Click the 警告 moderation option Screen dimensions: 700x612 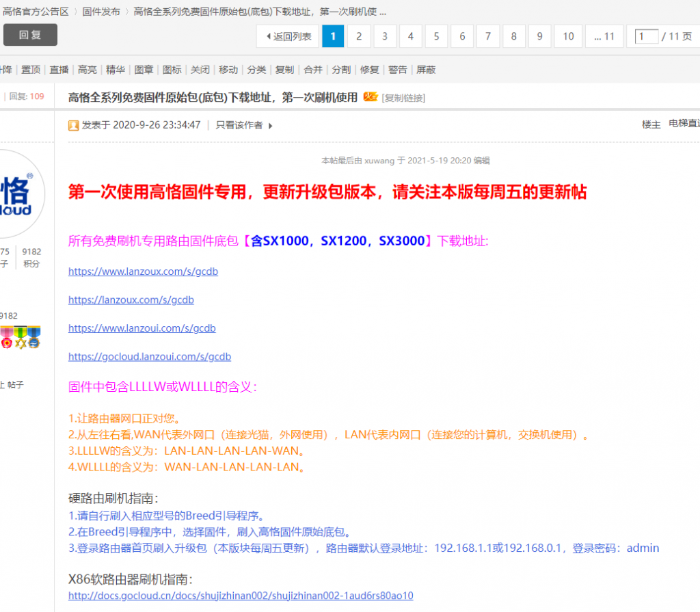[398, 70]
